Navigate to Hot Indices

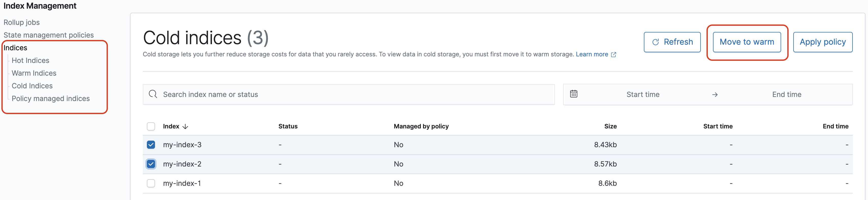[30, 61]
